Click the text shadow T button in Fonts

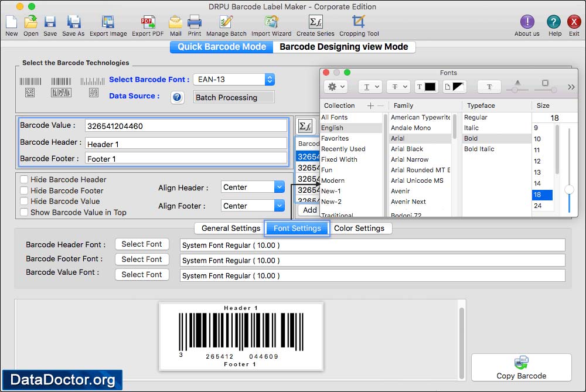click(x=489, y=87)
